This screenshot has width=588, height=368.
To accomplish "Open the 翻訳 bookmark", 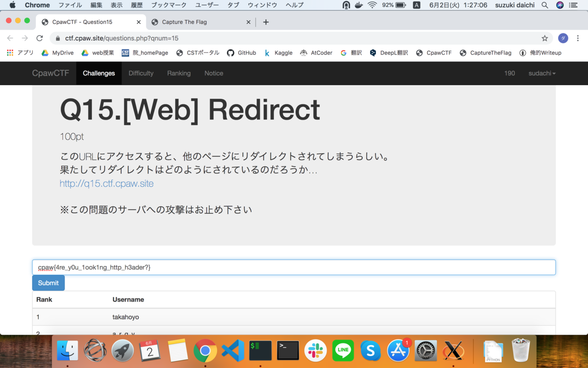I will pos(351,53).
